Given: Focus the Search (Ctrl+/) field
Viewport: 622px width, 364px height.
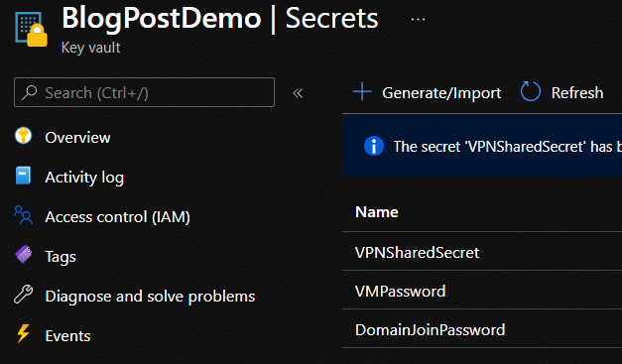Looking at the screenshot, I should click(x=144, y=92).
